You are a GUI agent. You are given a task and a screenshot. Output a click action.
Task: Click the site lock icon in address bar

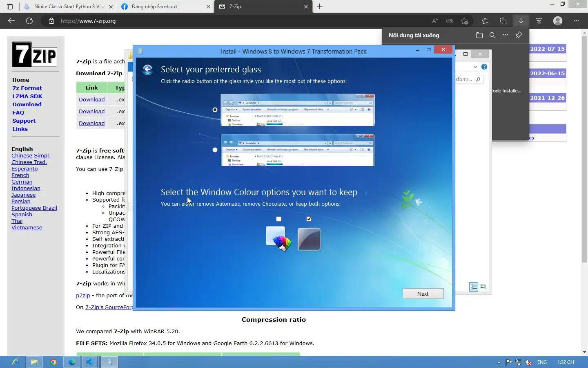tap(51, 21)
